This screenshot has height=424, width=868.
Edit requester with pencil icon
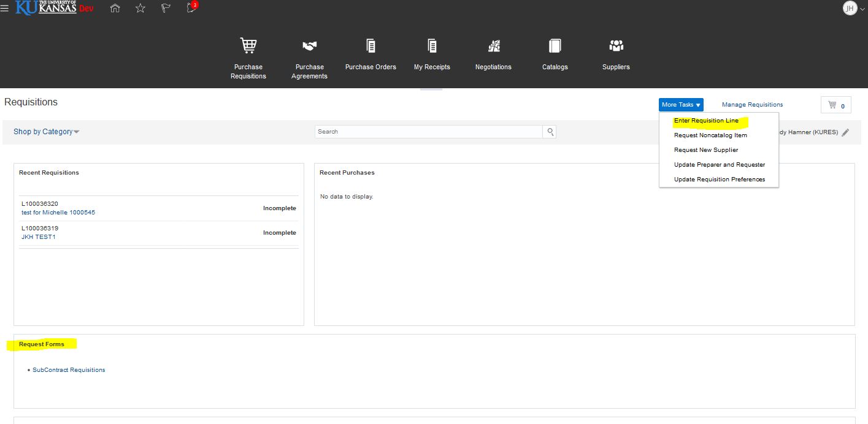click(x=845, y=132)
